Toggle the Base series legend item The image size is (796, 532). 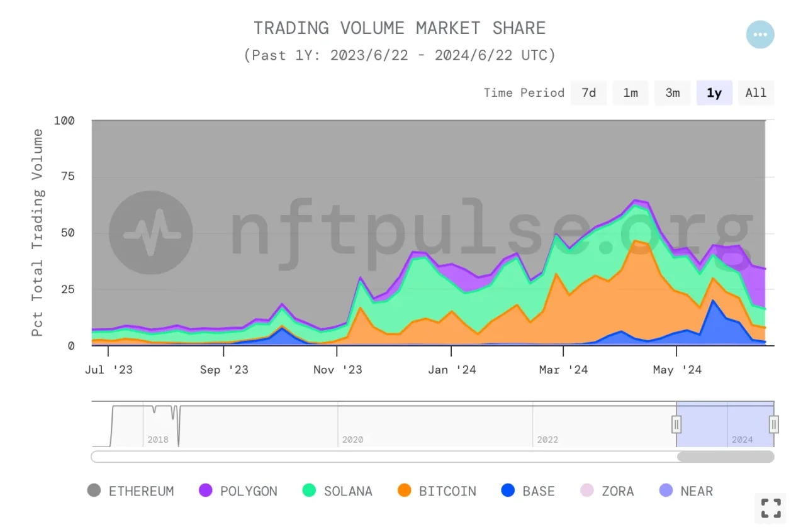pos(528,491)
